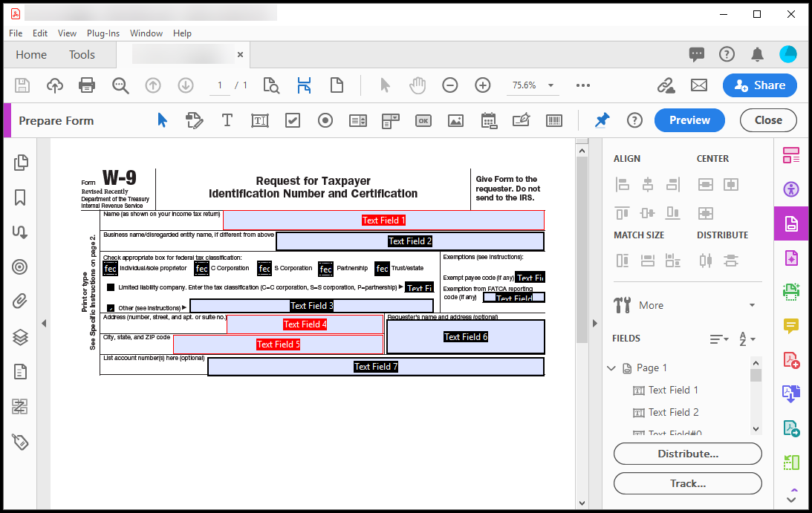The width and height of the screenshot is (812, 513).
Task: Open the Accessibility tool in right rail
Action: click(x=791, y=189)
